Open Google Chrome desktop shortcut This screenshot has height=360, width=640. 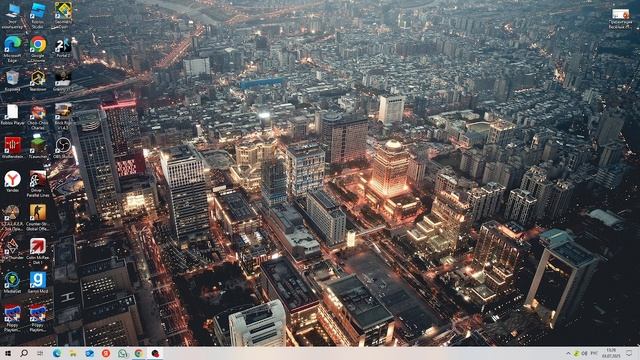coord(38,49)
